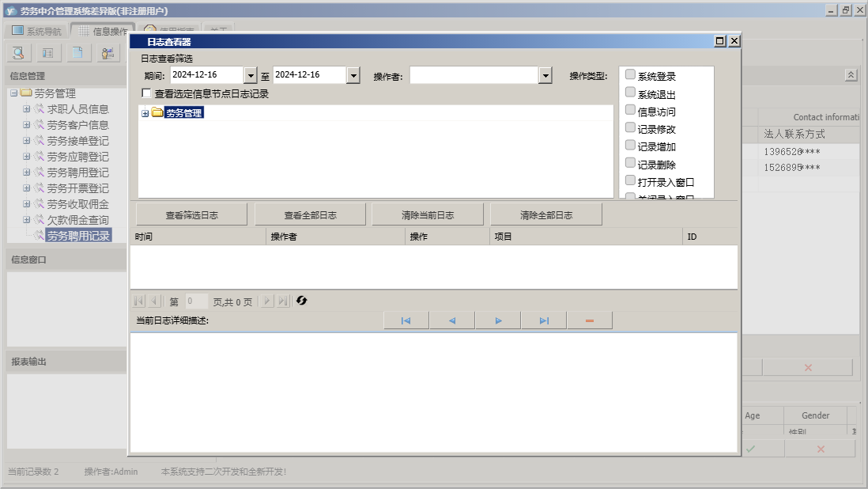Go to last log page

tap(283, 301)
